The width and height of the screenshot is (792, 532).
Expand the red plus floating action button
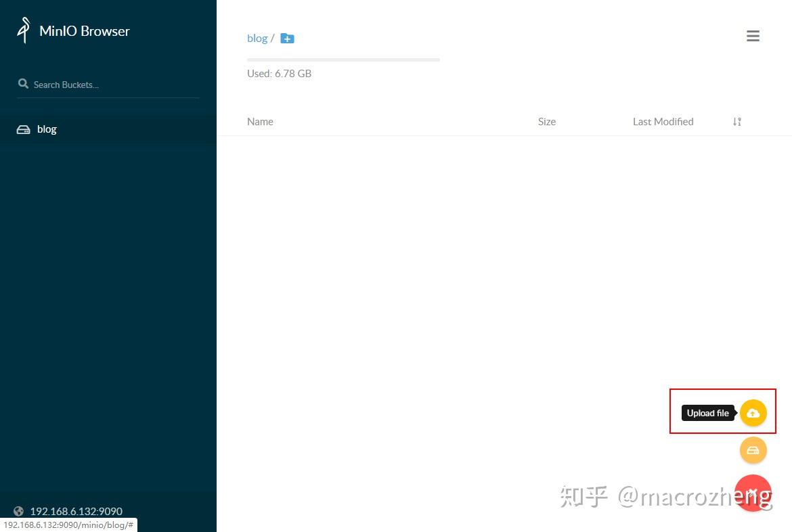click(x=753, y=493)
